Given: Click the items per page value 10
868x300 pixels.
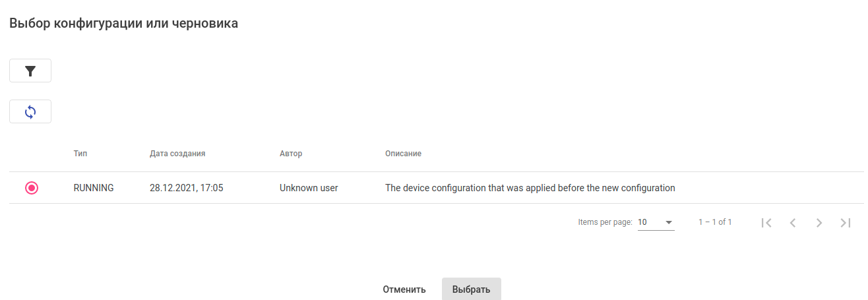Looking at the screenshot, I should [x=642, y=222].
